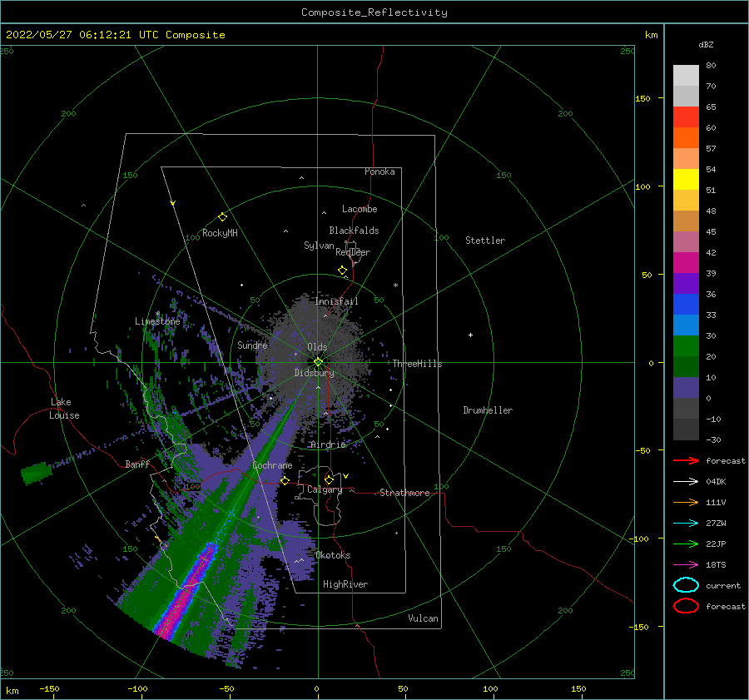Click the white plus marker near Drumheller
749x700 pixels.
[470, 335]
